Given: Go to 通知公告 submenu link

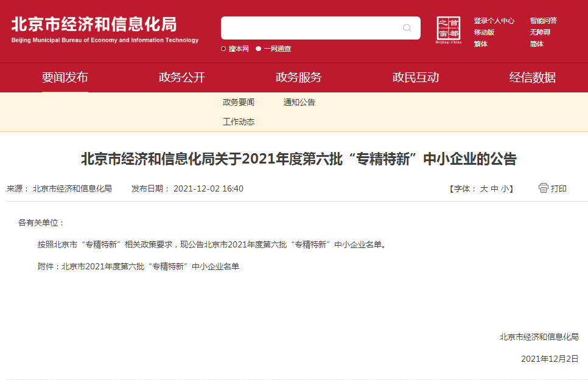Looking at the screenshot, I should tap(299, 102).
